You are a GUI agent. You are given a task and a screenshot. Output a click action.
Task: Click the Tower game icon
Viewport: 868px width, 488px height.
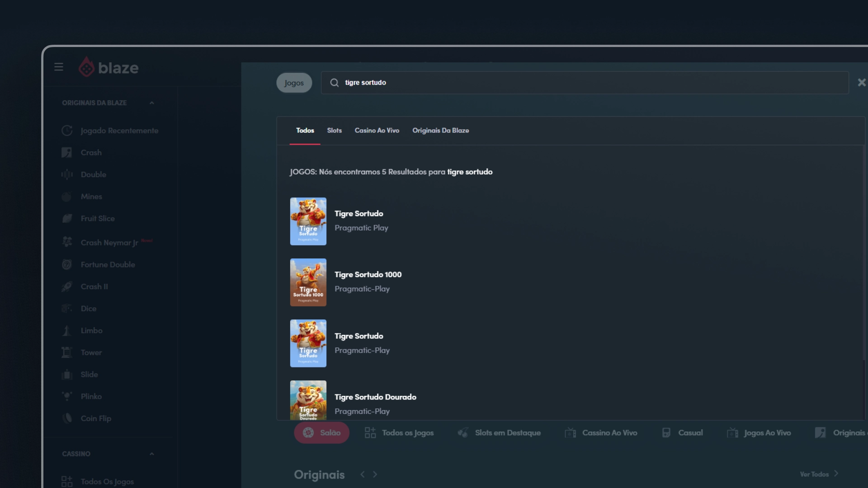tap(67, 352)
